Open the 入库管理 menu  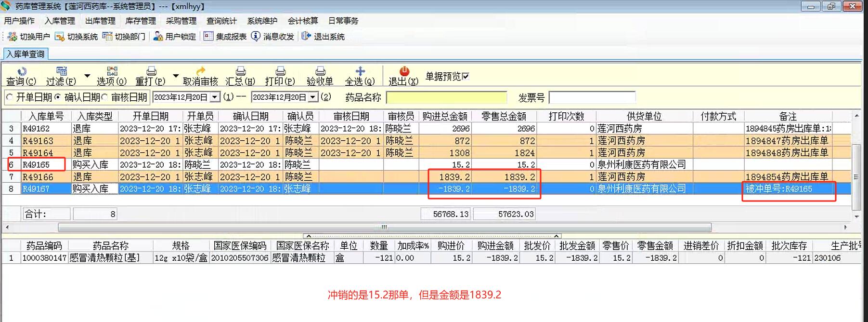coord(60,21)
